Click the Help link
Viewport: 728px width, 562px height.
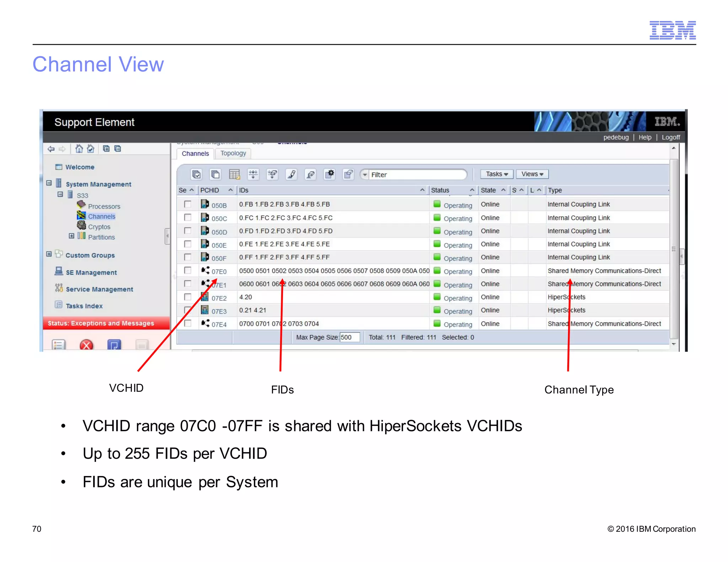pos(645,137)
